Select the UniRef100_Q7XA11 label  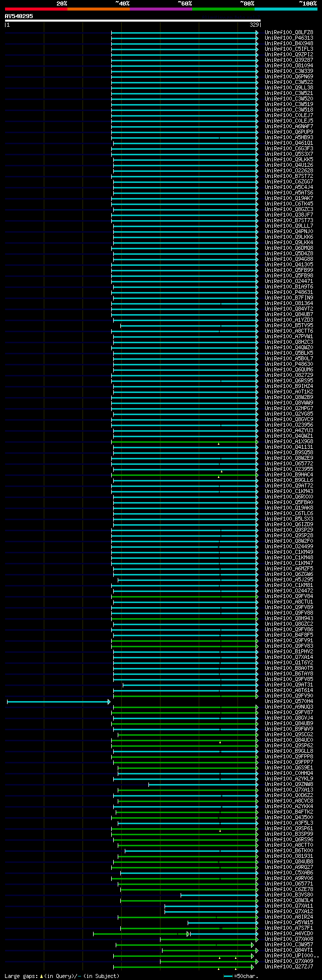point(289,906)
